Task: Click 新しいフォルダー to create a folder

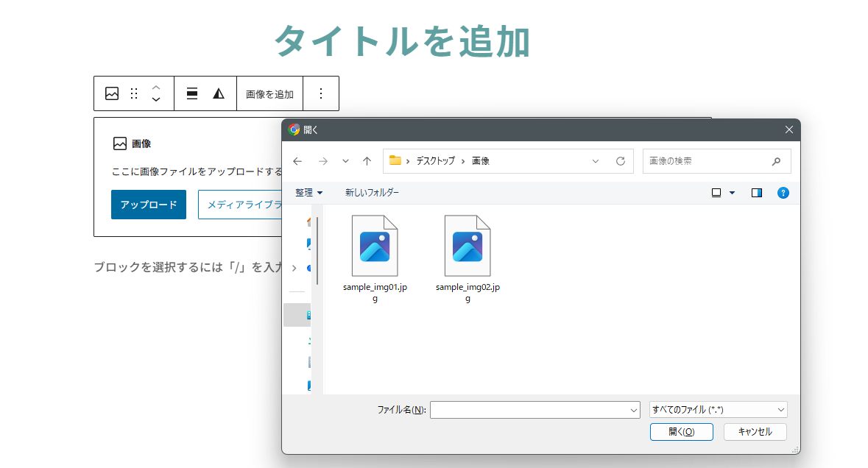Action: pyautogui.click(x=372, y=193)
